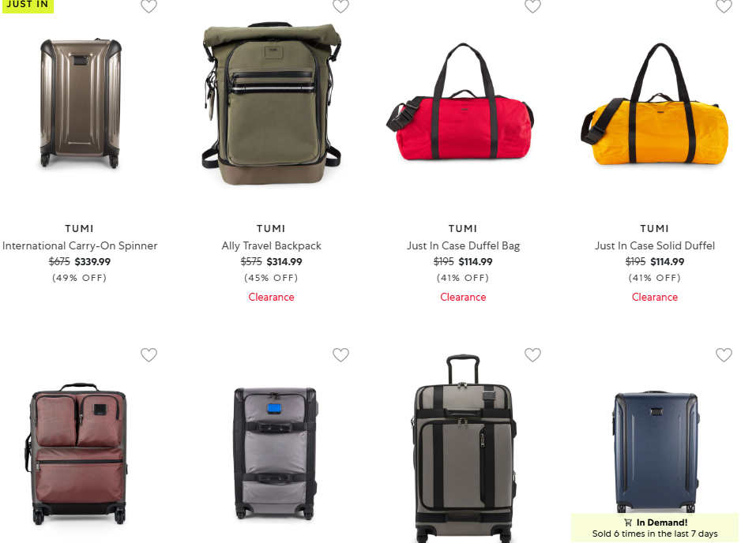Open Ally Travel Backpack product link
The image size is (756, 543).
click(271, 245)
